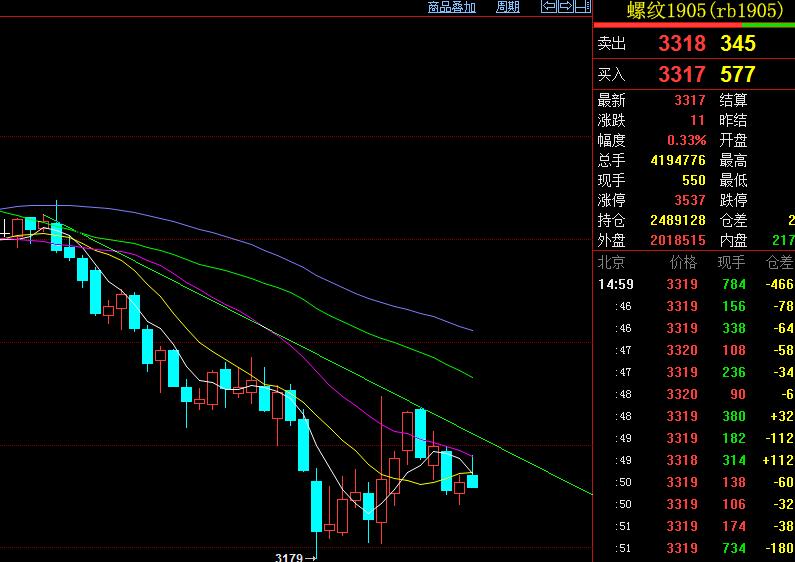The height and width of the screenshot is (562, 795).
Task: Select the tick row with volume 338
Action: [x=695, y=328]
